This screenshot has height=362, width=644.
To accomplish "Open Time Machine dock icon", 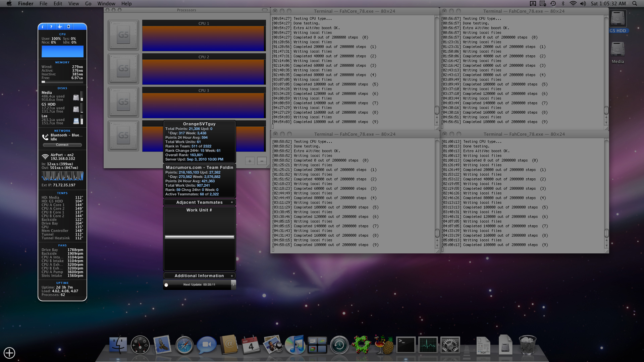I will (x=339, y=345).
